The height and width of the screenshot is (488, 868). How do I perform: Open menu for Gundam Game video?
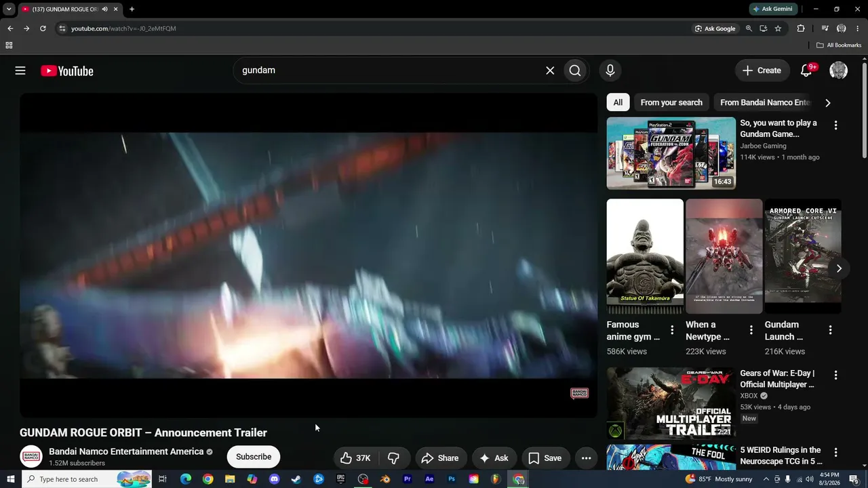[835, 125]
